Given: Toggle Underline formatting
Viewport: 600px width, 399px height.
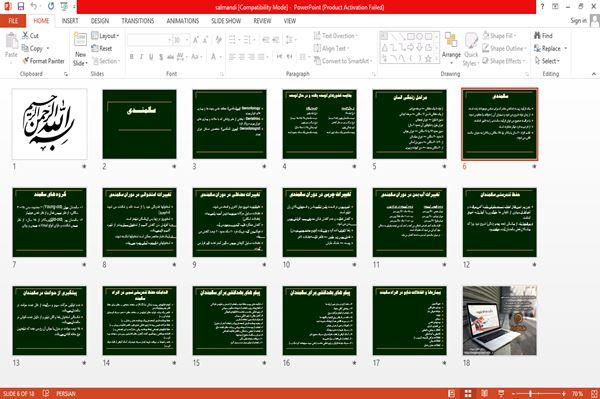Looking at the screenshot, I should [x=151, y=57].
